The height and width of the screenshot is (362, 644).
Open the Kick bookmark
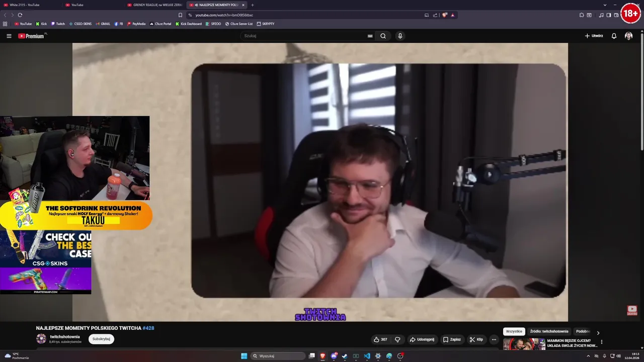(41, 24)
